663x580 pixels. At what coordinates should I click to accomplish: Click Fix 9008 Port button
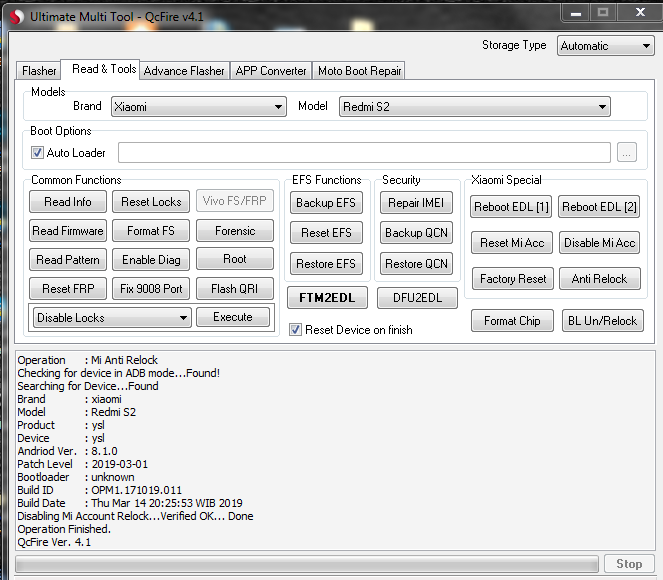(151, 288)
